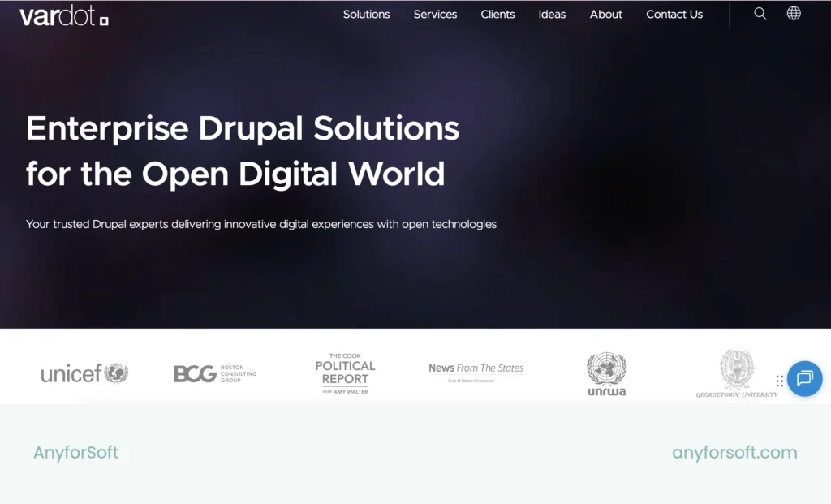
Task: Expand the Services menu
Action: tap(435, 15)
